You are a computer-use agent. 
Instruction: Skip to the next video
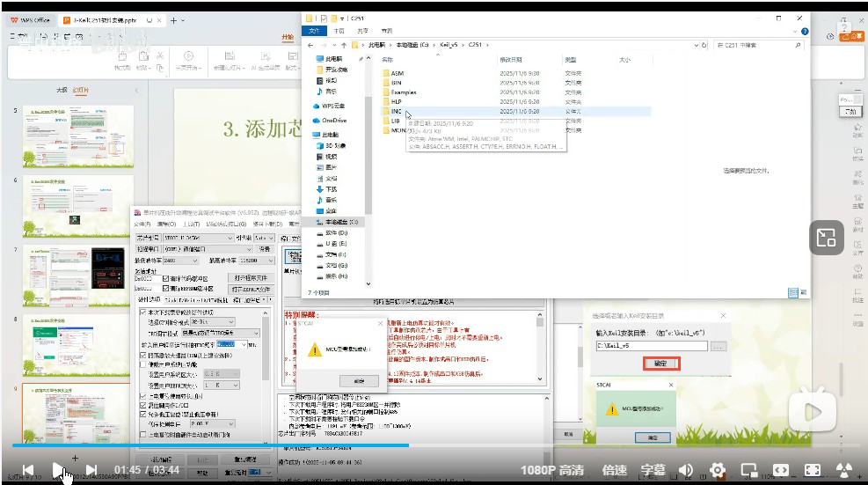[91, 470]
